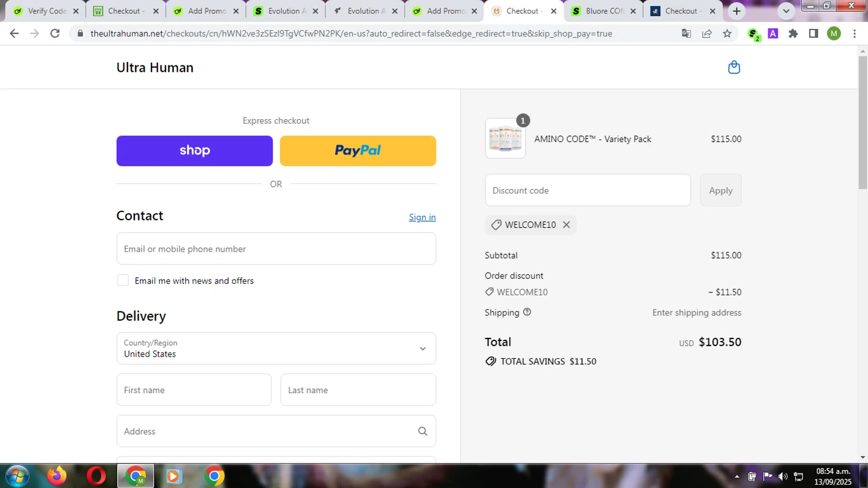
Task: Close the active Checkout tab
Action: coord(554,11)
